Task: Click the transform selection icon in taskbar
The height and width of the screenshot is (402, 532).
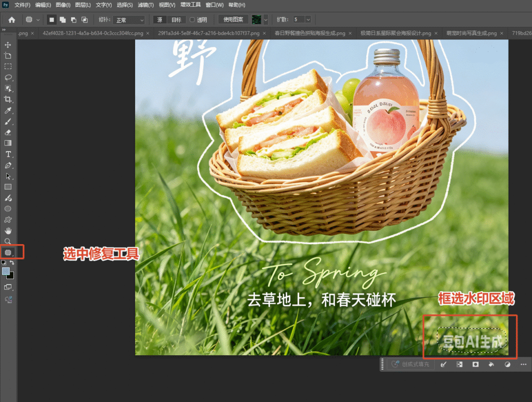Action: click(459, 364)
